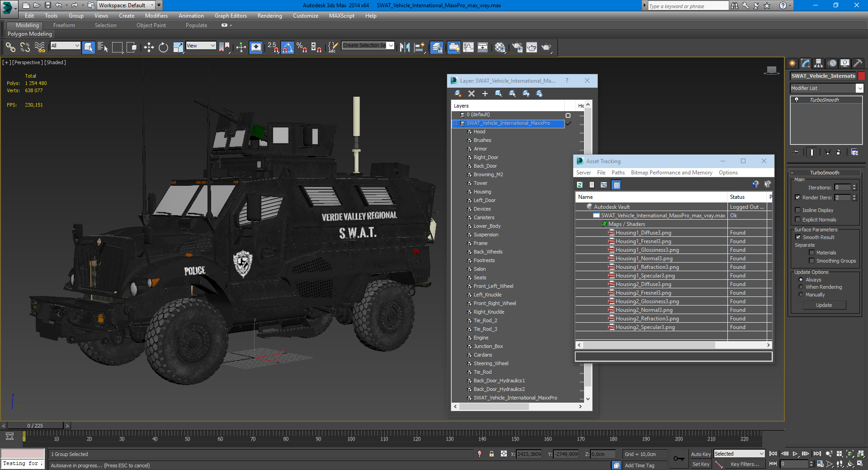
Task: Enable Explicit Normals checkbox
Action: pos(798,220)
